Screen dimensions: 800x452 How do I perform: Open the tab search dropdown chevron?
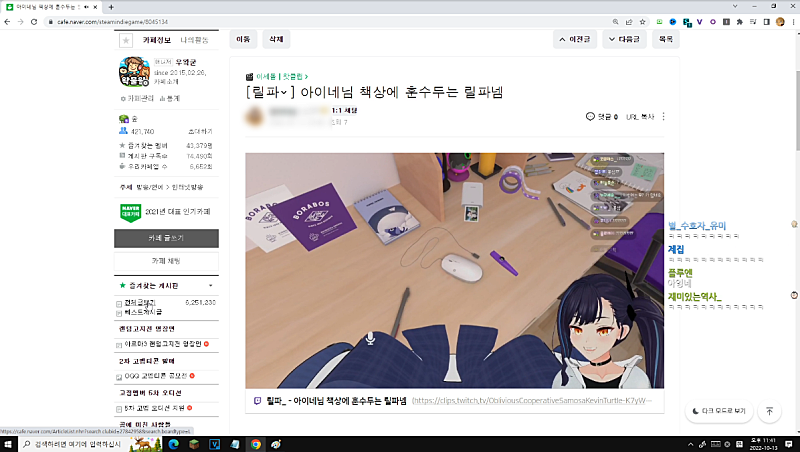pyautogui.click(x=735, y=6)
